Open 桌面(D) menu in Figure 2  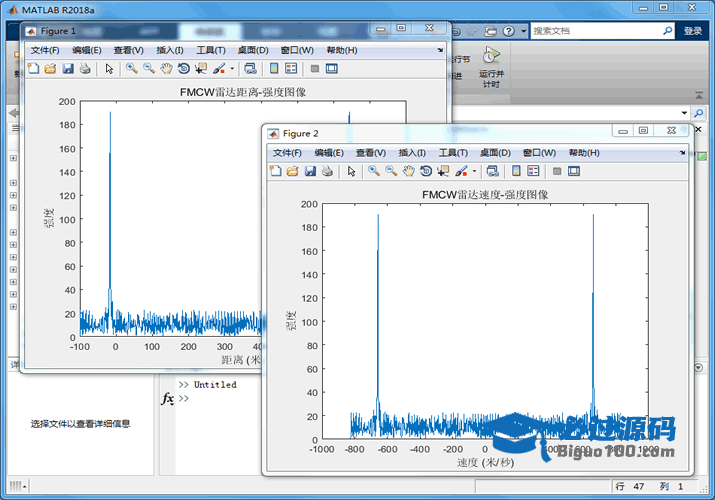[495, 153]
